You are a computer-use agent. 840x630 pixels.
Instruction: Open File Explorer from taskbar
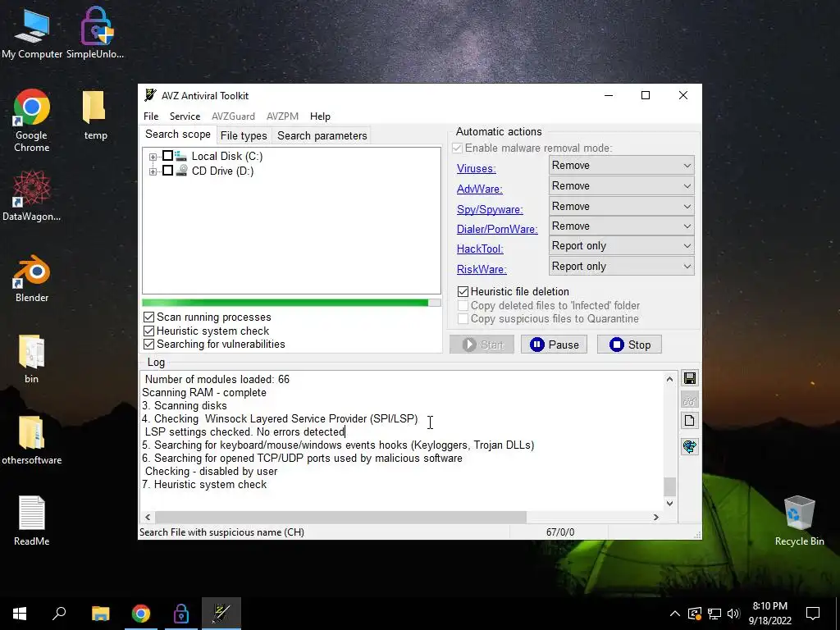[x=100, y=614]
